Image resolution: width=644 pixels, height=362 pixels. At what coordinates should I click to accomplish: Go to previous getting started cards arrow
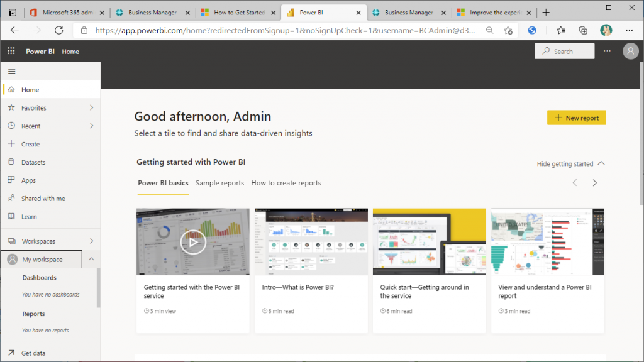tap(575, 183)
